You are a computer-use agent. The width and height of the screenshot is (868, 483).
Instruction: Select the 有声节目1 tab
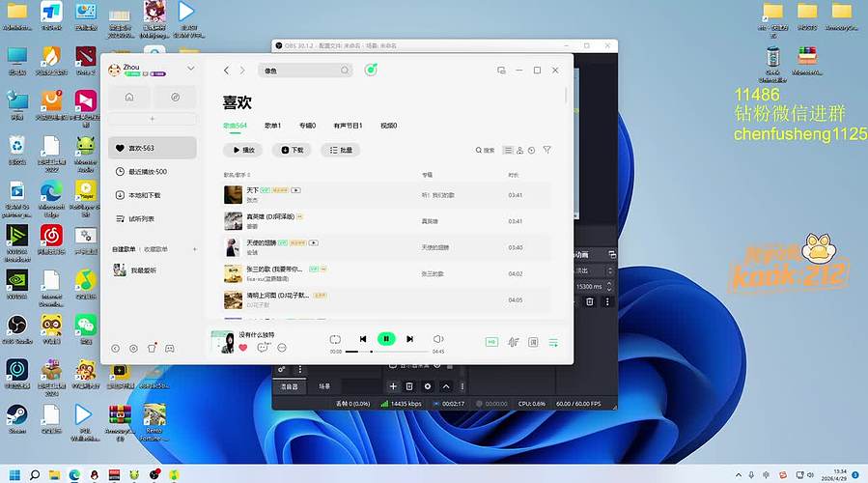coord(348,126)
